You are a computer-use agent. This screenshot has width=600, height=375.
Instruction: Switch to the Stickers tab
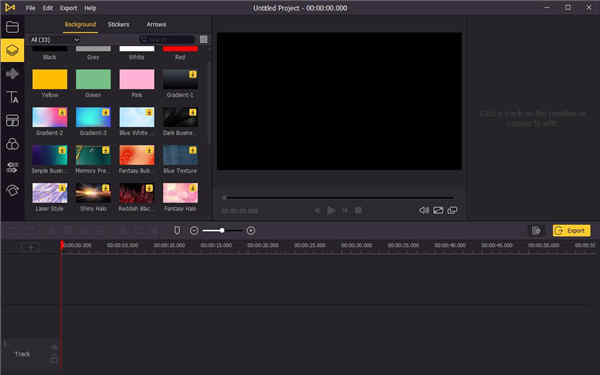pos(118,24)
